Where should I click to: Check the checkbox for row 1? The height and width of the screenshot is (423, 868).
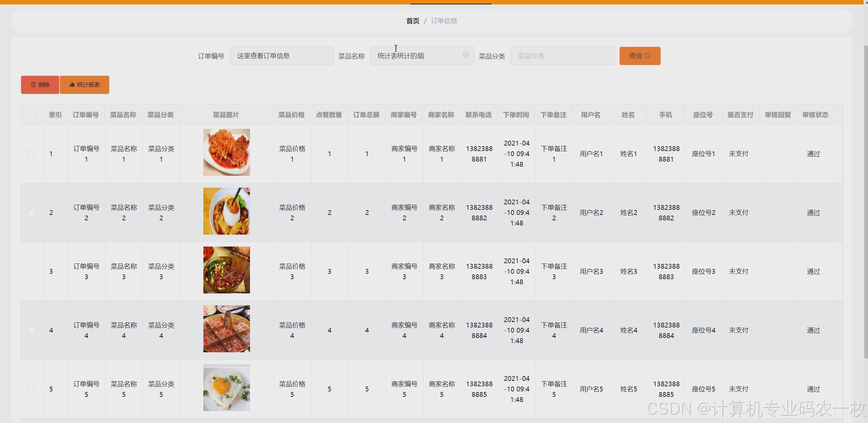pos(32,154)
